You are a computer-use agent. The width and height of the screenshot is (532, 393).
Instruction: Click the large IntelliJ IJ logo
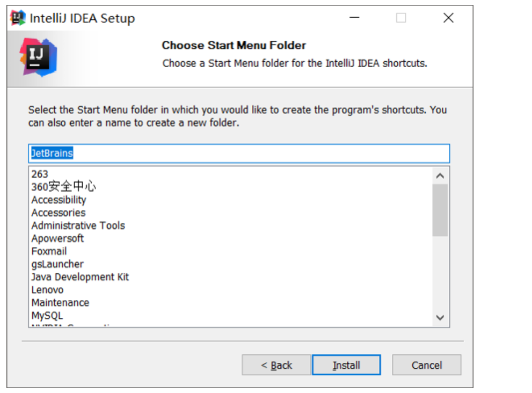(x=38, y=56)
